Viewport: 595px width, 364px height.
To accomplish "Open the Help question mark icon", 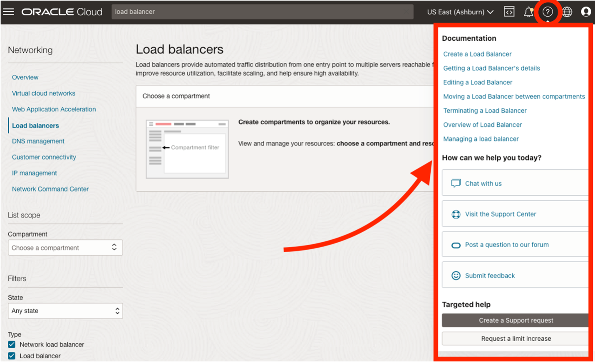I will click(x=548, y=11).
